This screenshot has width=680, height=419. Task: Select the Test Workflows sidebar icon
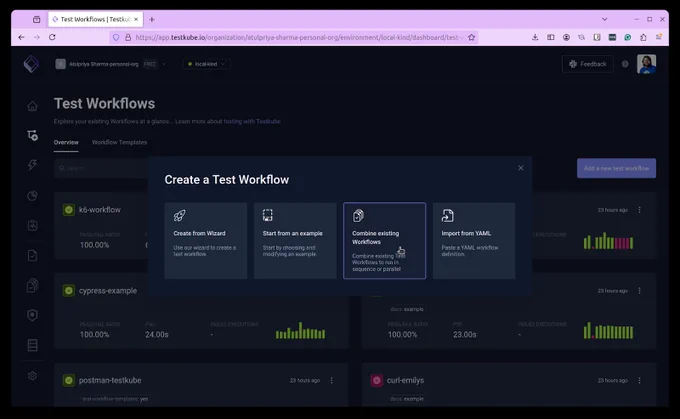coord(33,135)
